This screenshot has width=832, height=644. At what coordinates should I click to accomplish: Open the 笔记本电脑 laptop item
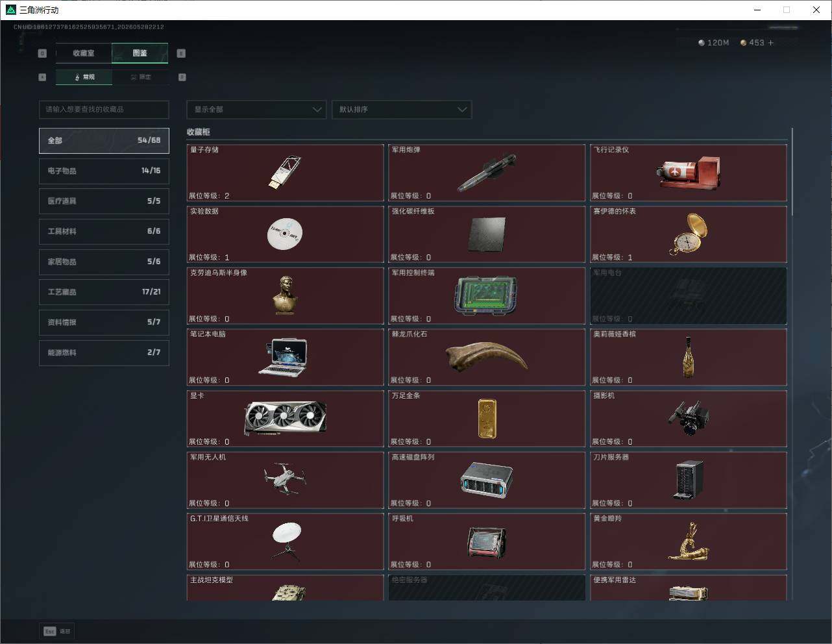pos(286,357)
